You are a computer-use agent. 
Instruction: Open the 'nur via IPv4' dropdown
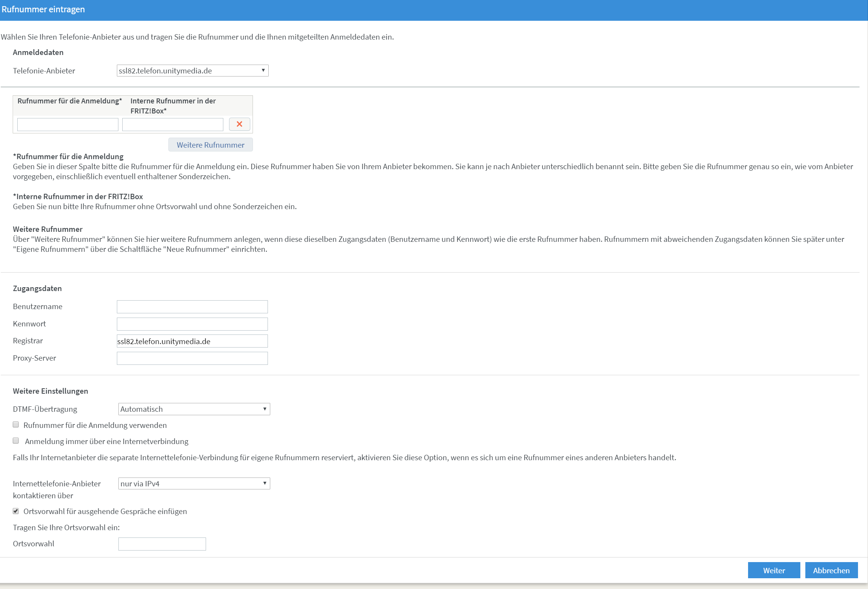pyautogui.click(x=194, y=484)
